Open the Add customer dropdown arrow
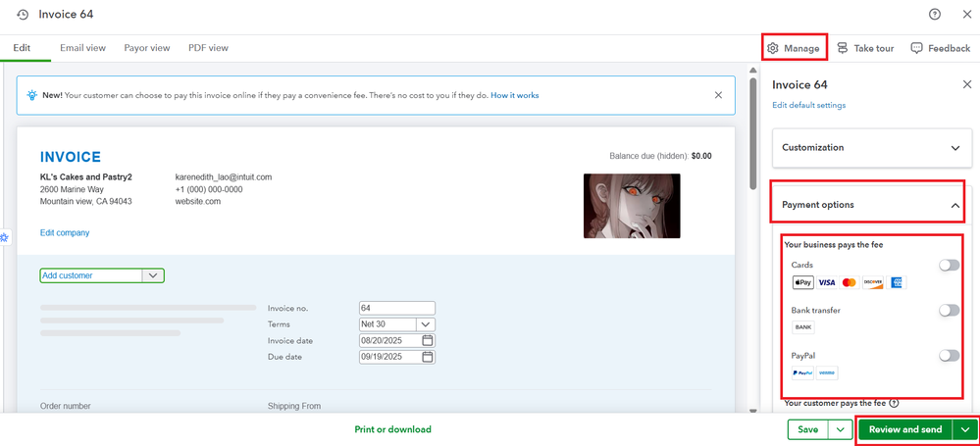The image size is (980, 446). tap(153, 274)
